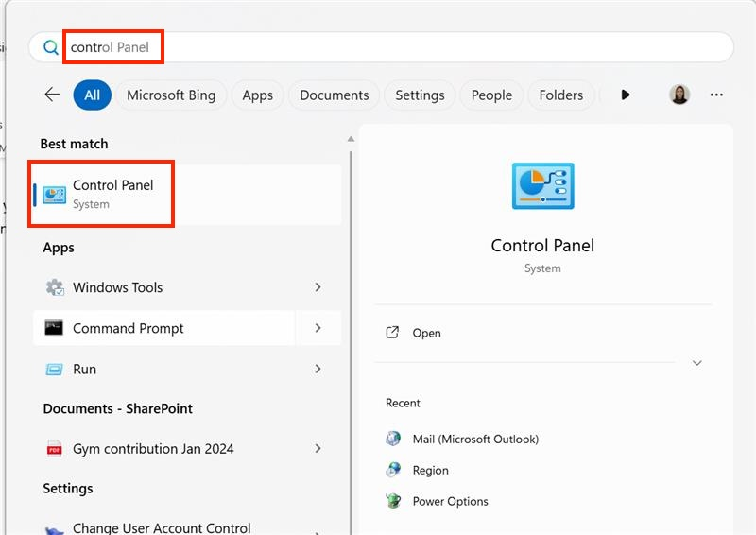Click the search magnifier icon

pyautogui.click(x=51, y=47)
